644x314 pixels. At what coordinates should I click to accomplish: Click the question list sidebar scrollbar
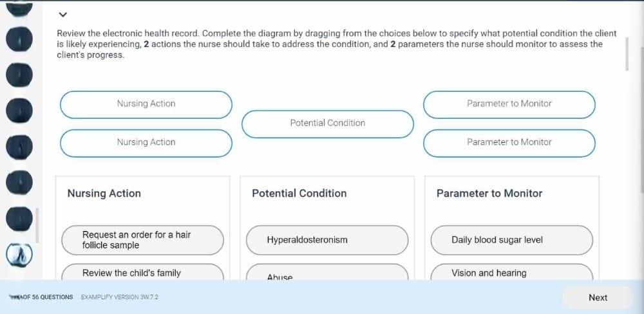point(37,225)
